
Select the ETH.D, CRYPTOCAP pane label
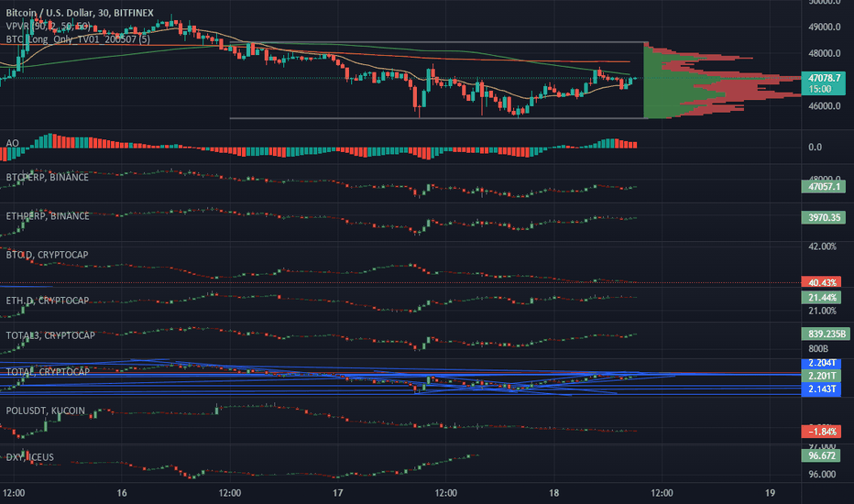[48, 301]
